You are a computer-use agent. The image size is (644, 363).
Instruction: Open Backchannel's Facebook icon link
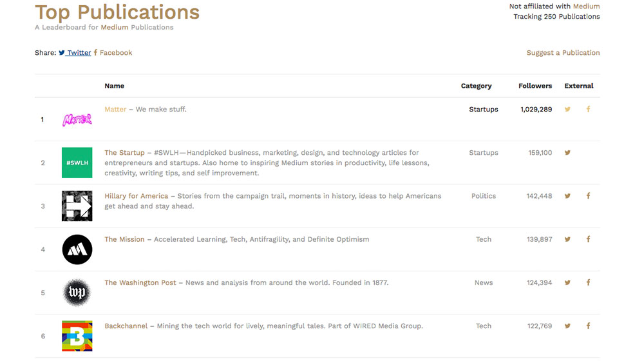588,326
